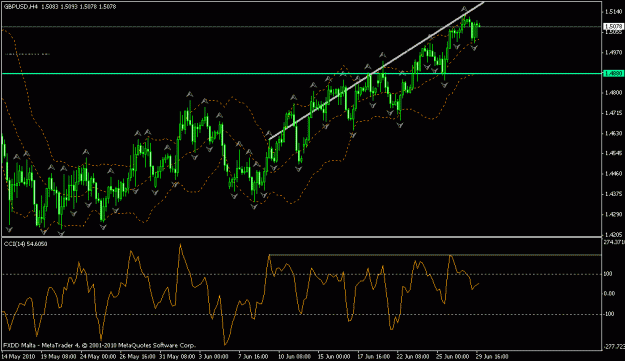Click the 24 May 00:00 time label
The width and height of the screenshot is (625, 361).
(x=98, y=356)
